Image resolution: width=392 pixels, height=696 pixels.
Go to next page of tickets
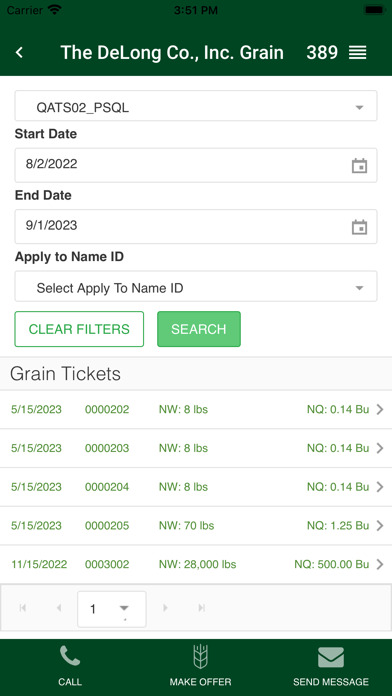click(166, 608)
